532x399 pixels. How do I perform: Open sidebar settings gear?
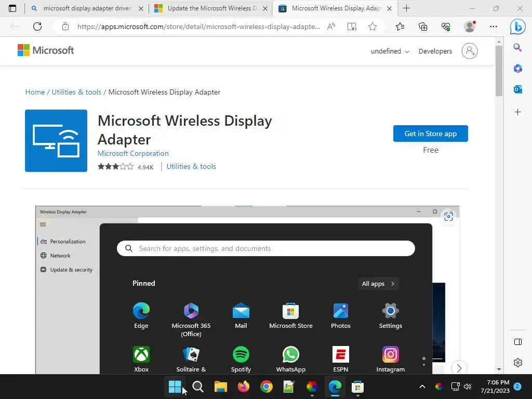tap(518, 363)
